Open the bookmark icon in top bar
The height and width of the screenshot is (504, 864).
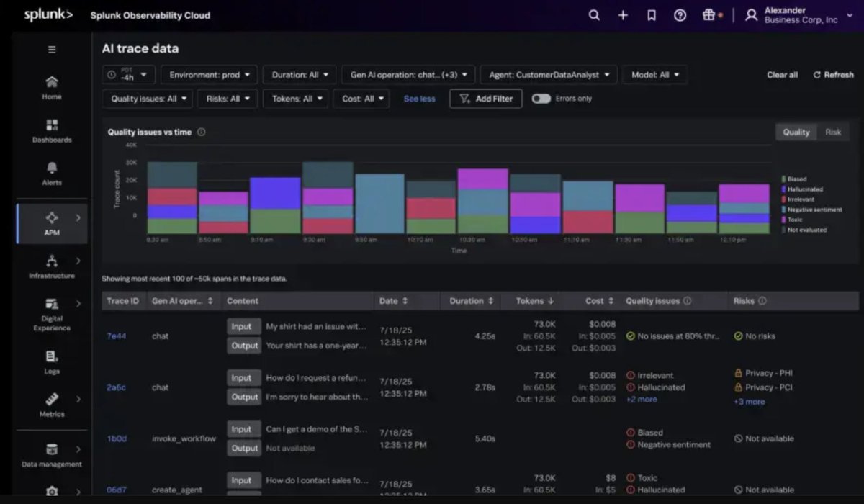point(652,15)
